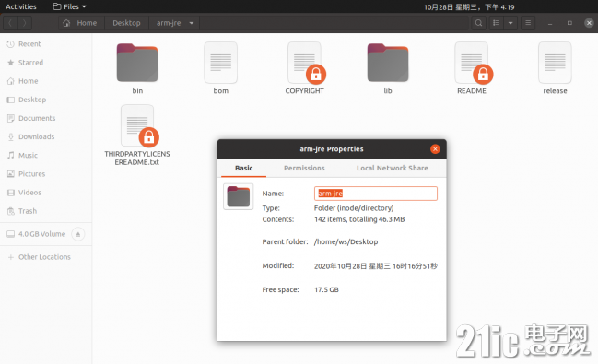
Task: Click the Modified date value
Action: (x=376, y=266)
